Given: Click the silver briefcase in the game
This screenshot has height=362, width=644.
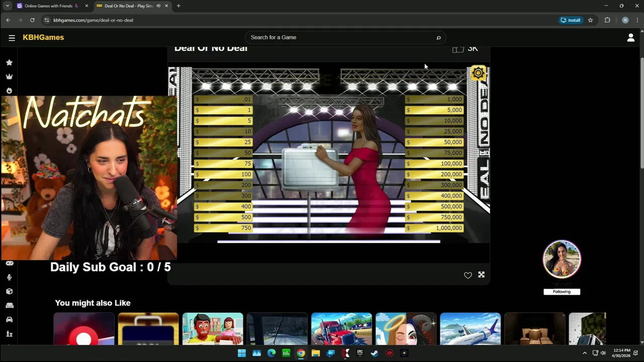Looking at the screenshot, I should (x=309, y=167).
